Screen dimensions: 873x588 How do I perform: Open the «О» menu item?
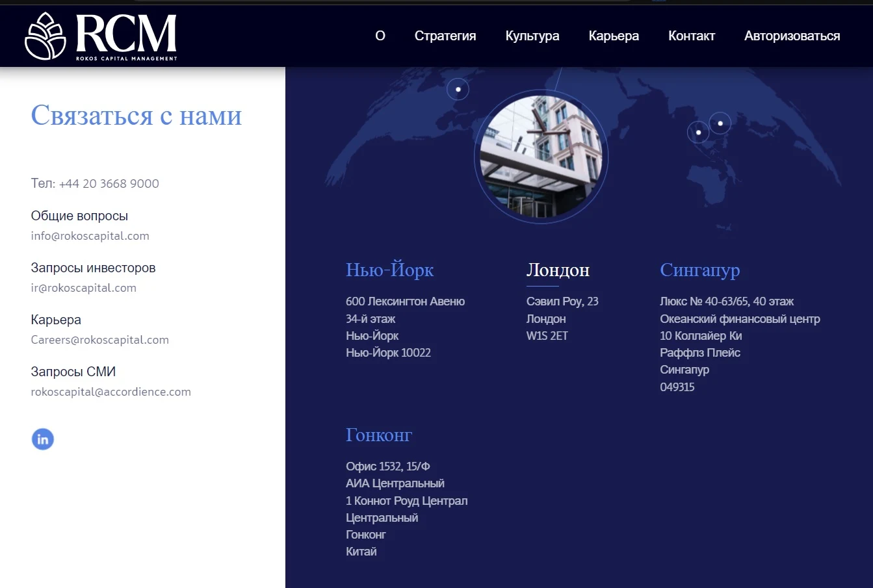tap(380, 36)
